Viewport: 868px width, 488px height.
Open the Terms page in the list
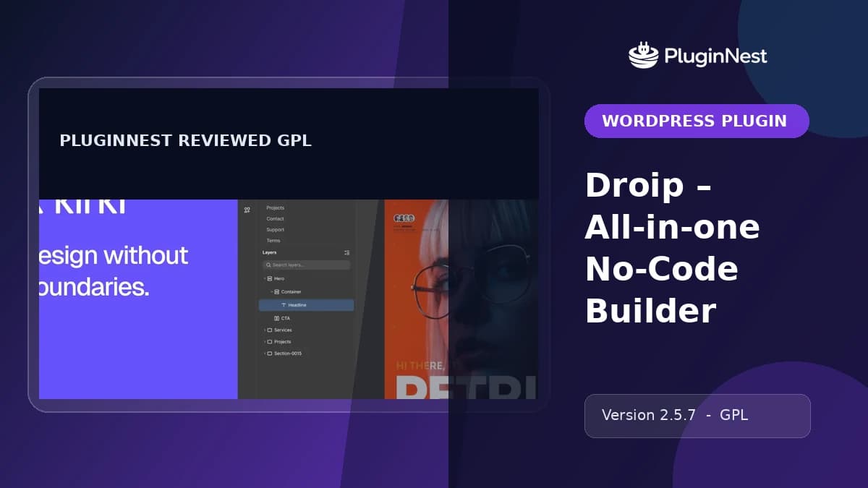coord(273,240)
